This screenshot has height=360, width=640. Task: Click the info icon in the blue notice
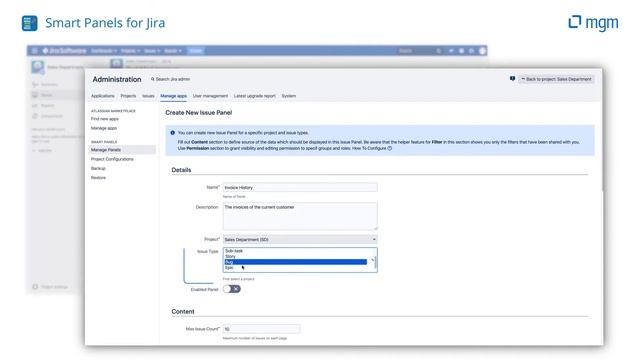[x=172, y=133]
